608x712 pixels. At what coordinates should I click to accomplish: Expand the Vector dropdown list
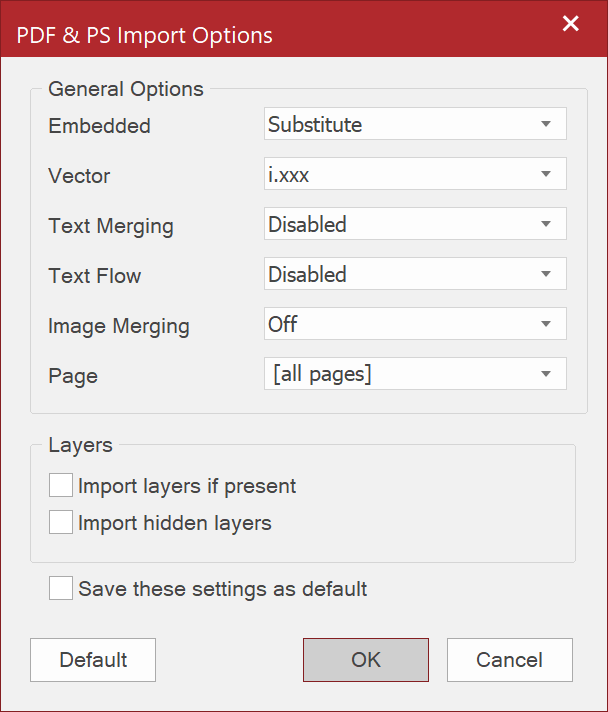click(415, 174)
